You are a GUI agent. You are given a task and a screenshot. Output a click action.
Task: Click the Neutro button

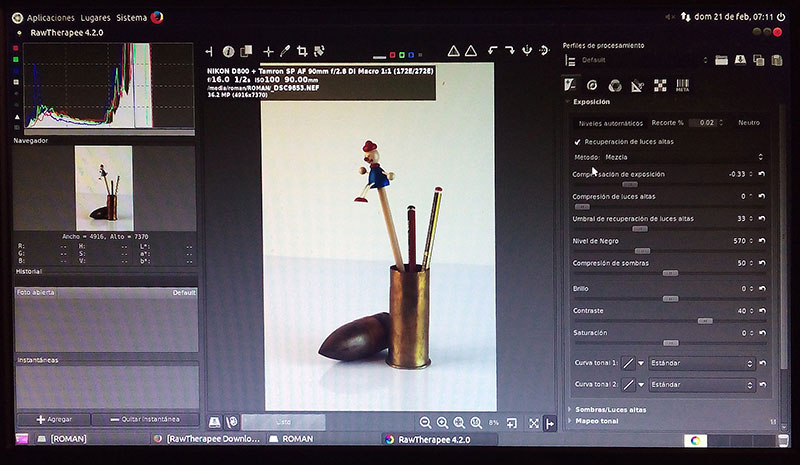(748, 122)
